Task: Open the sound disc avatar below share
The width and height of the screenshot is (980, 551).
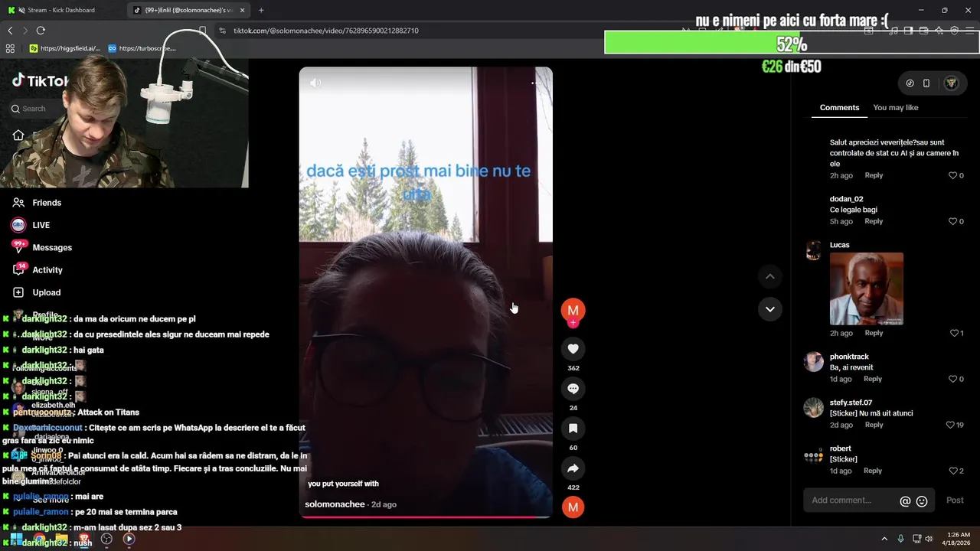Action: tap(573, 507)
